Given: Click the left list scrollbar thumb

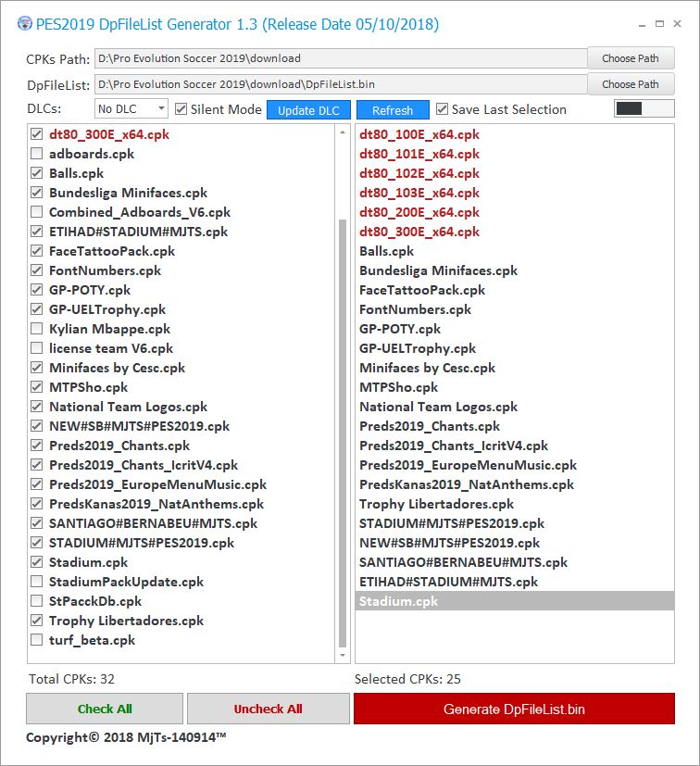Looking at the screenshot, I should point(343,433).
